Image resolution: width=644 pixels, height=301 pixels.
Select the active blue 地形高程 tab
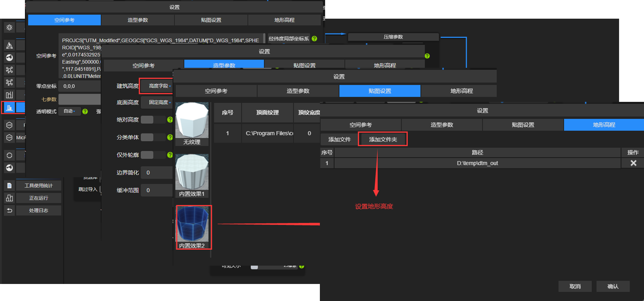pyautogui.click(x=604, y=125)
